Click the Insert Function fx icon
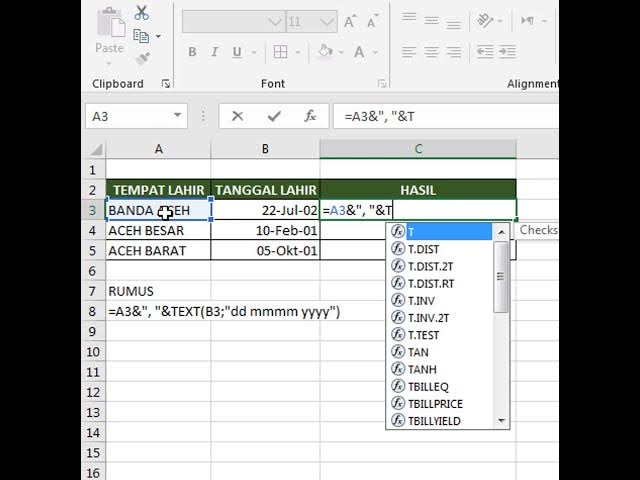Image resolution: width=640 pixels, height=480 pixels. (310, 116)
